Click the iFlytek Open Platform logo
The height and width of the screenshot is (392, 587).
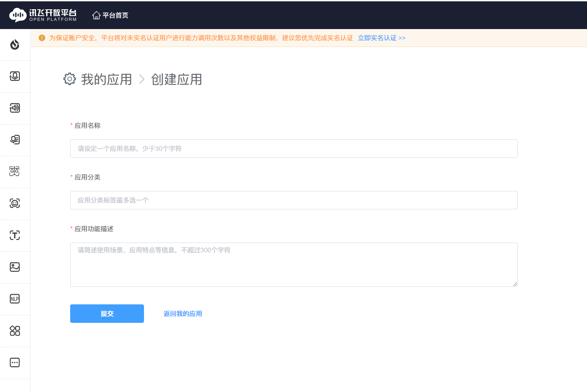[x=43, y=15]
